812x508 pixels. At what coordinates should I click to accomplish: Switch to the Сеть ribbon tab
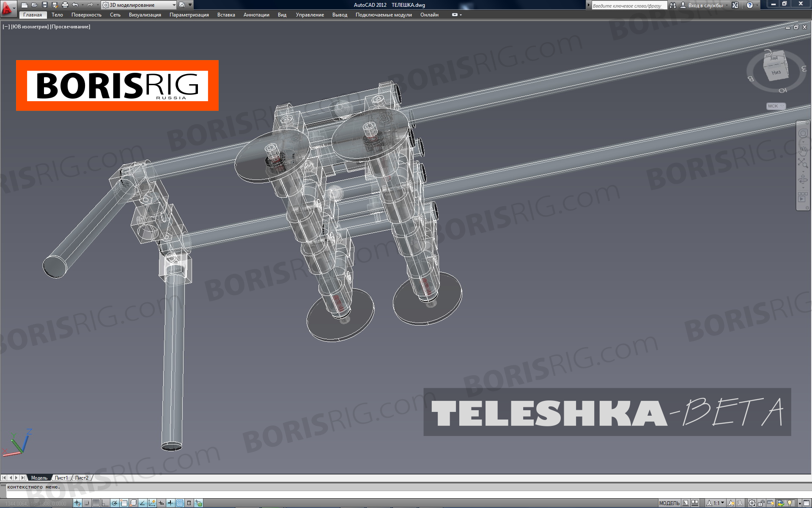115,15
